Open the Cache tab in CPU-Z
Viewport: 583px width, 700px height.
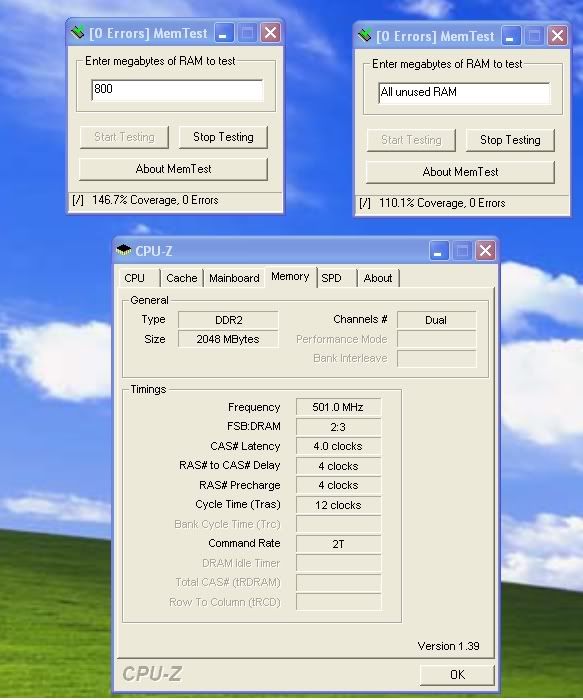[x=182, y=278]
